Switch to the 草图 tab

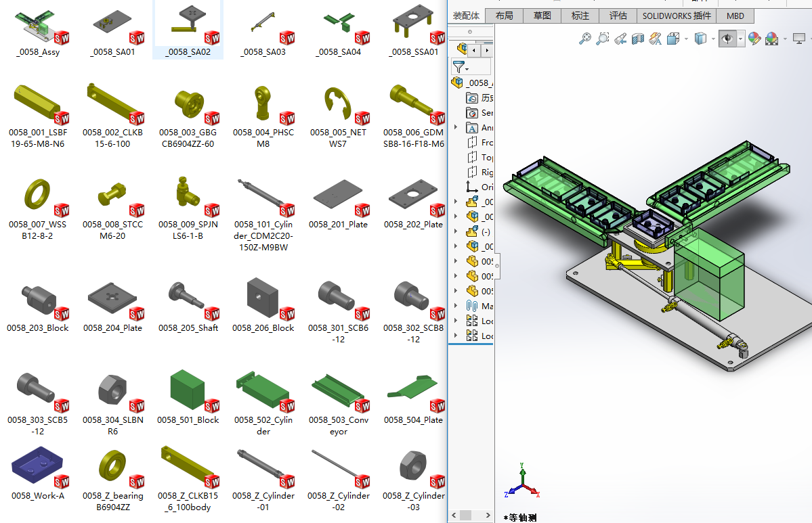pyautogui.click(x=542, y=16)
